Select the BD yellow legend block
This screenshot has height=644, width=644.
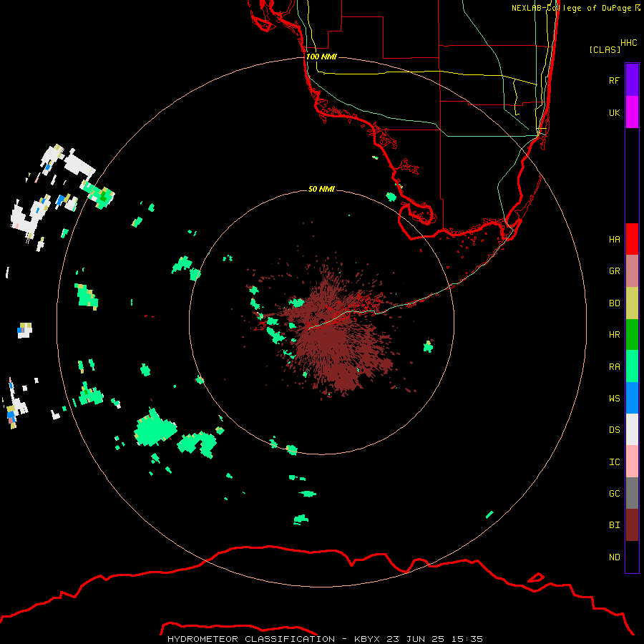tap(632, 303)
